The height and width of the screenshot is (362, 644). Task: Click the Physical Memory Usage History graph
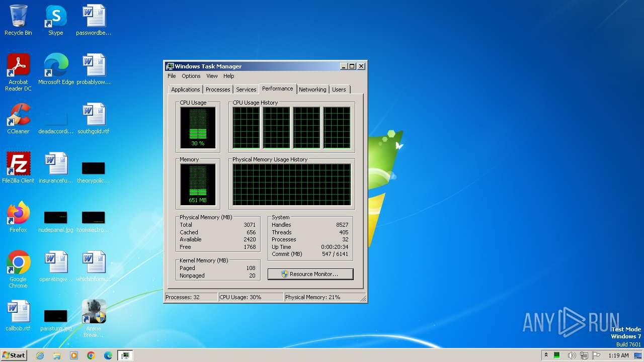(292, 185)
